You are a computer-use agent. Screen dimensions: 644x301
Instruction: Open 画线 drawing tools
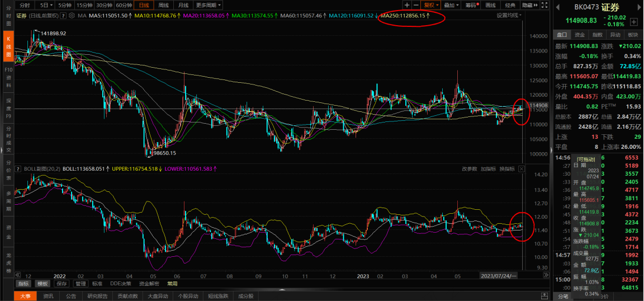coord(490,6)
